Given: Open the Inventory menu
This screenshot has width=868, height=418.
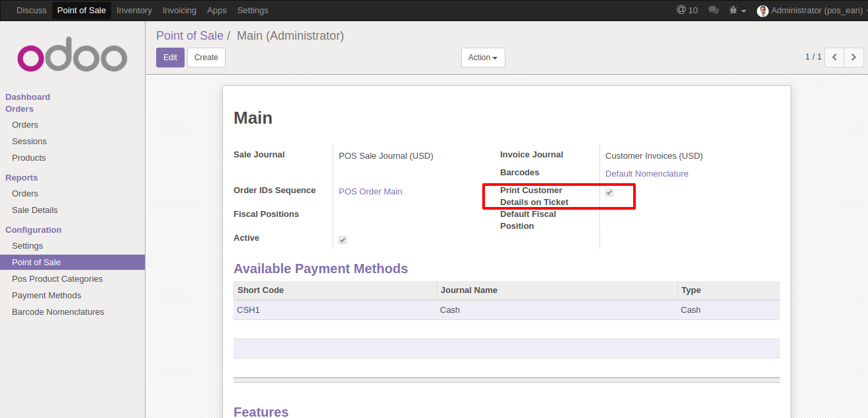Looking at the screenshot, I should 134,11.
